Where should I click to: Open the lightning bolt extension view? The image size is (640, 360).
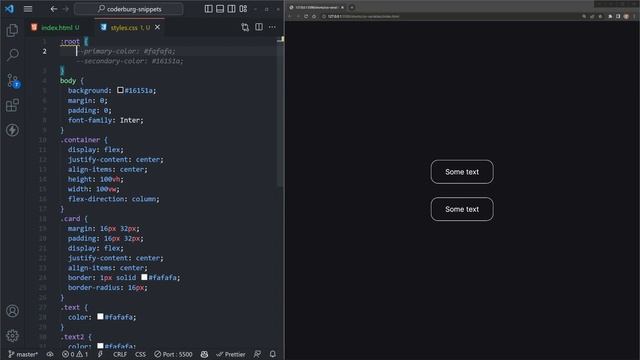(x=12, y=130)
